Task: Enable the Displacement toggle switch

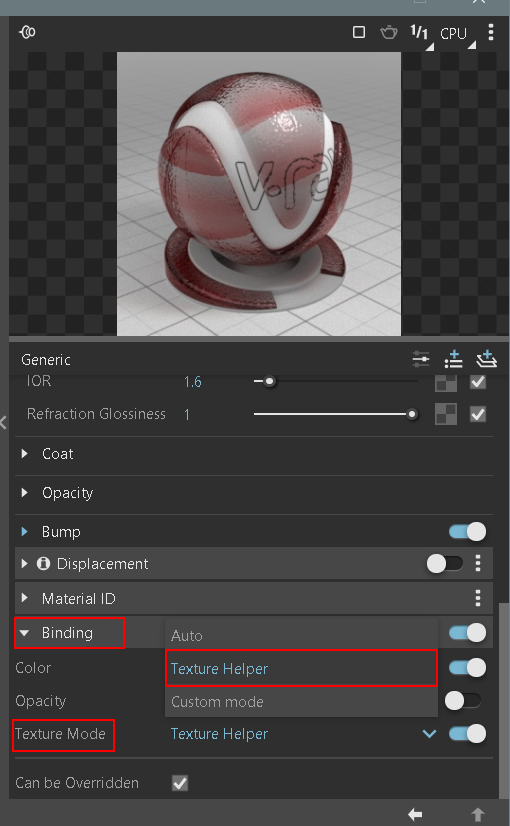Action: (x=445, y=564)
